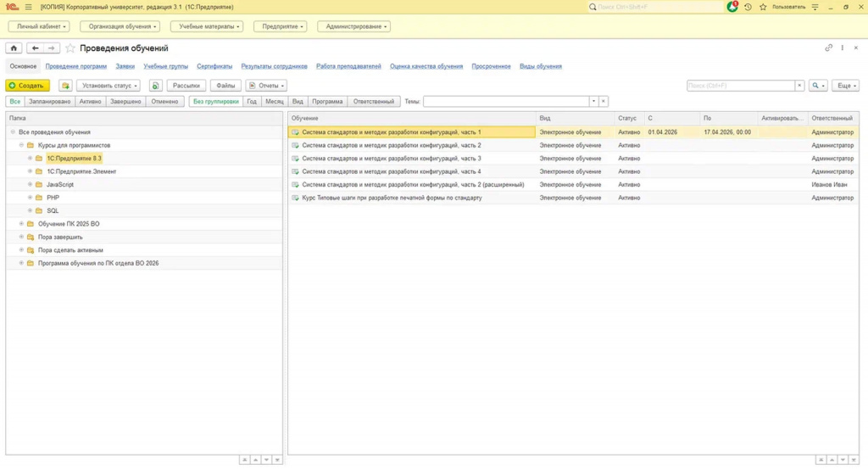The image size is (868, 470).
Task: Focus the Темы input field
Action: tap(506, 102)
